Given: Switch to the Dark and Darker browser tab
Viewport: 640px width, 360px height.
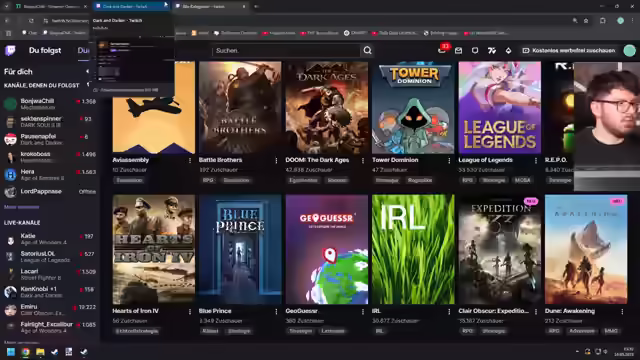Looking at the screenshot, I should tap(129, 6).
